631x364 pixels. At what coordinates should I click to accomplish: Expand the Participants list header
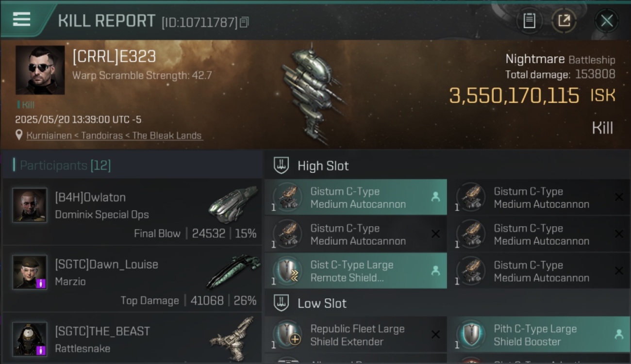(x=65, y=165)
